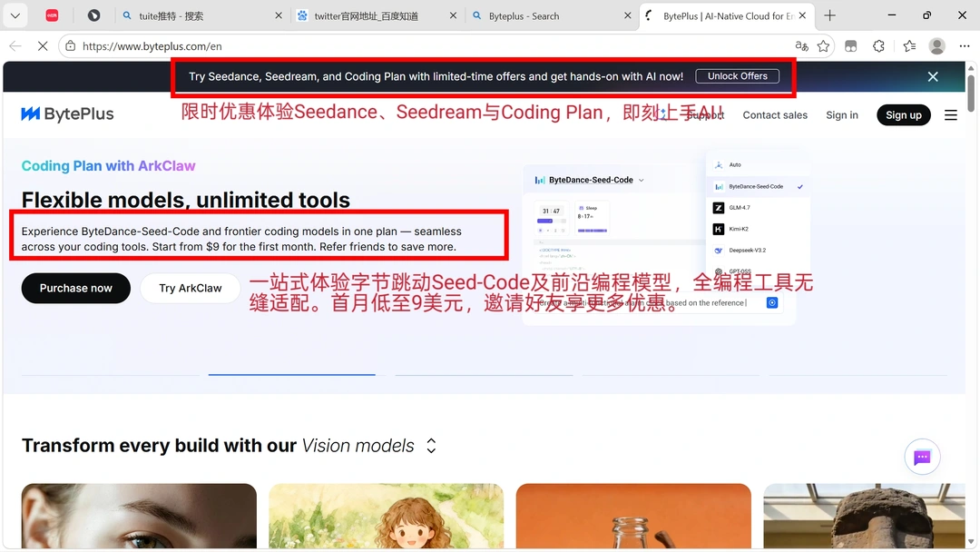Image resolution: width=980 pixels, height=552 pixels.
Task: Click the Unlock Offers button
Action: pyautogui.click(x=738, y=76)
